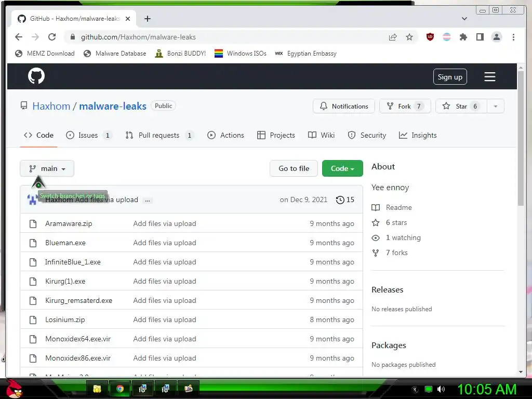Viewport: 532px width, 399px height.
Task: Star the repository with Star button
Action: coord(461,106)
